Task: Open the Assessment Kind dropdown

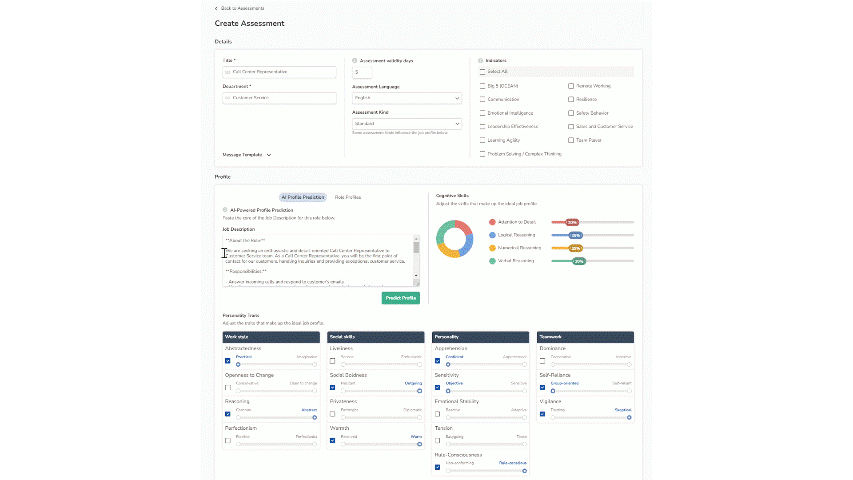Action: (407, 124)
